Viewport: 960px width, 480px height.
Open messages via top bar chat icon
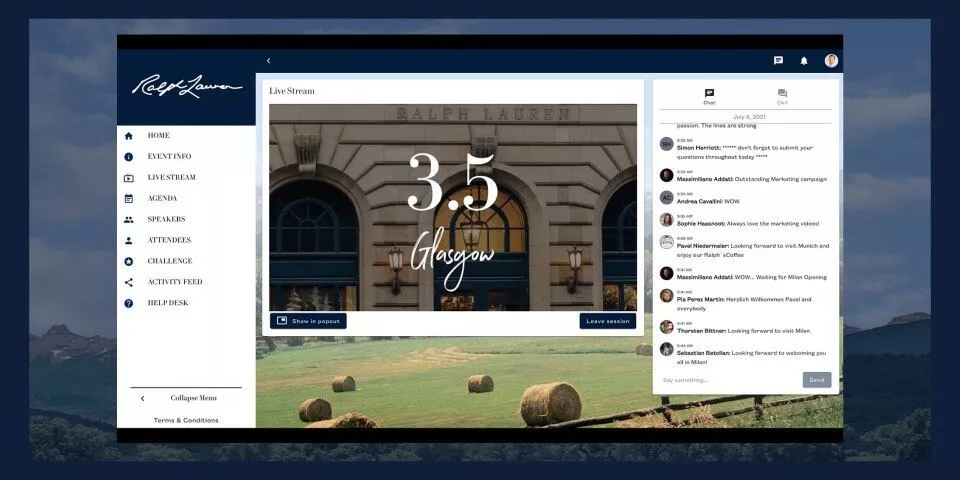pyautogui.click(x=778, y=61)
